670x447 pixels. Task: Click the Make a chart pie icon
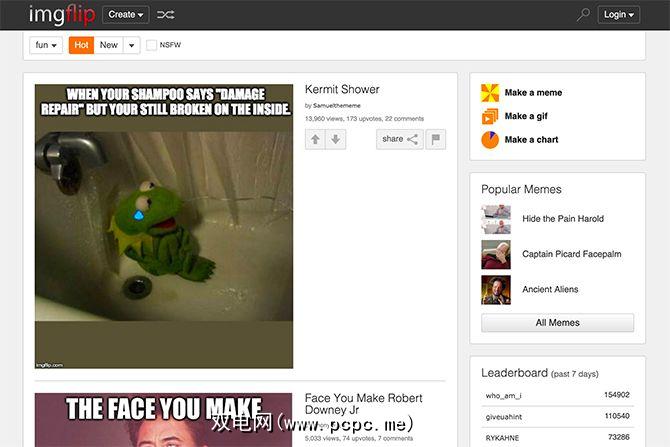pos(490,140)
